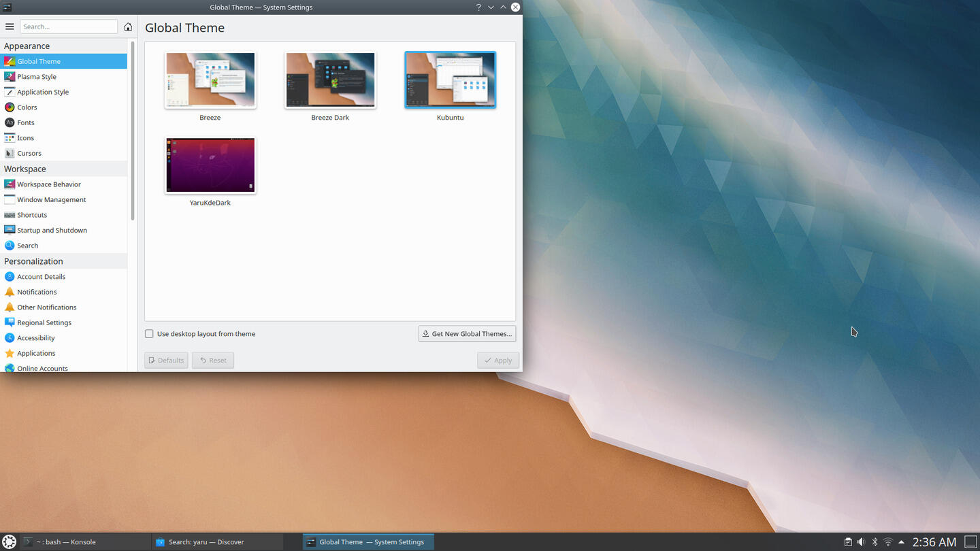This screenshot has width=980, height=551.
Task: Open the Applications star icon
Action: (10, 353)
